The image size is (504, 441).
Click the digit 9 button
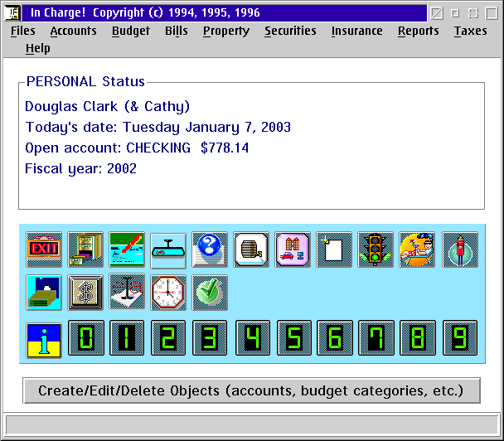pyautogui.click(x=460, y=337)
